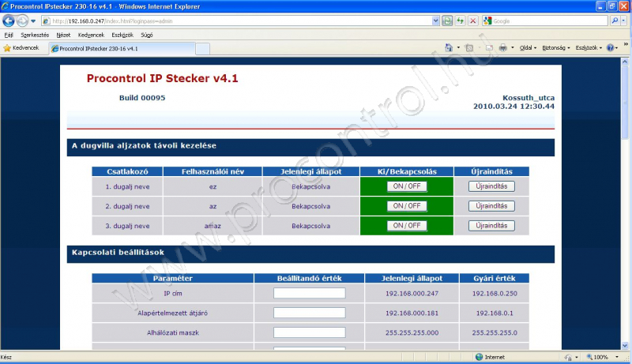Click the IP cím input field
Image resolution: width=632 pixels, height=364 pixels.
coord(309,293)
